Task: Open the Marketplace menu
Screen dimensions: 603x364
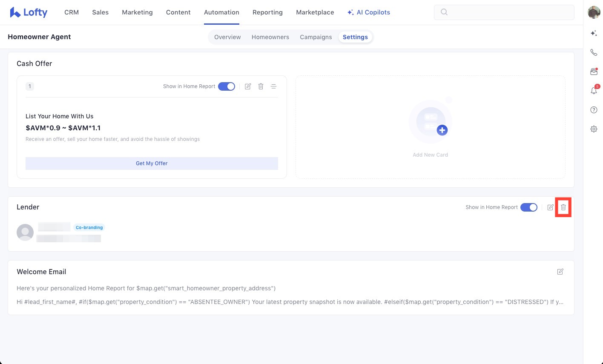Action: point(315,12)
